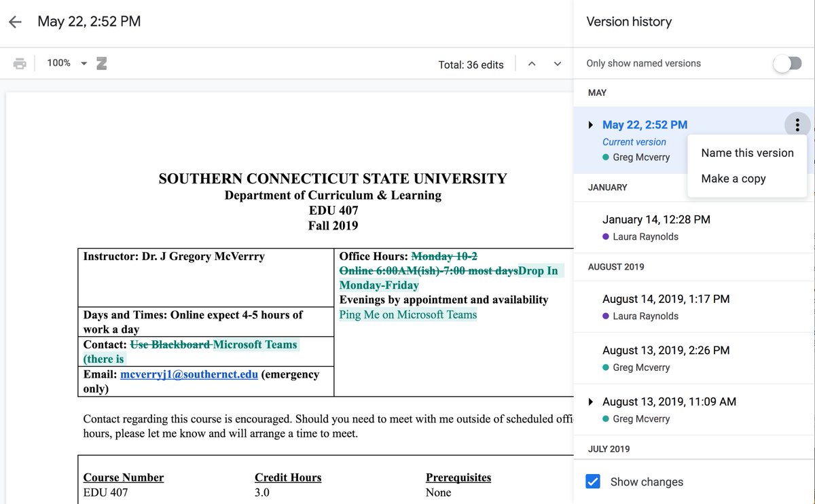Click the Total: 36 edits label
Screen dimensions: 815x504
tap(471, 65)
